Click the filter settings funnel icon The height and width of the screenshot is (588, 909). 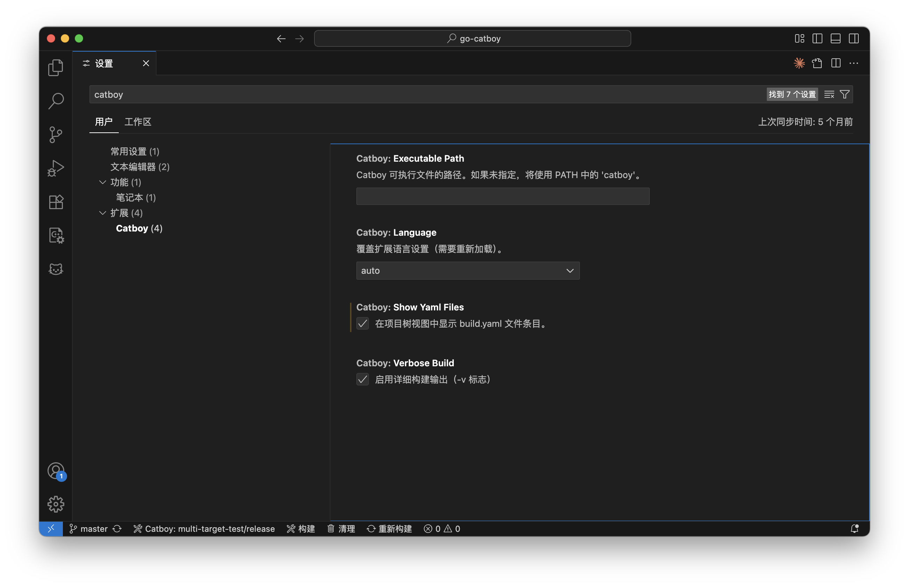(844, 94)
